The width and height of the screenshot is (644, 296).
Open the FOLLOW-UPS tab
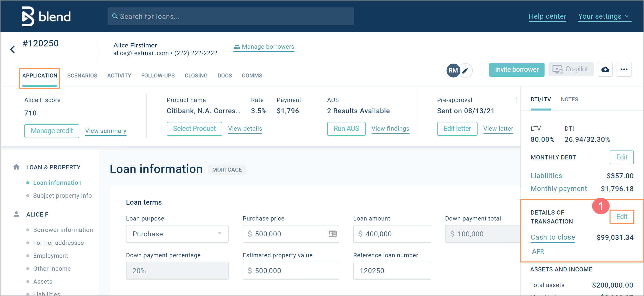click(x=158, y=75)
